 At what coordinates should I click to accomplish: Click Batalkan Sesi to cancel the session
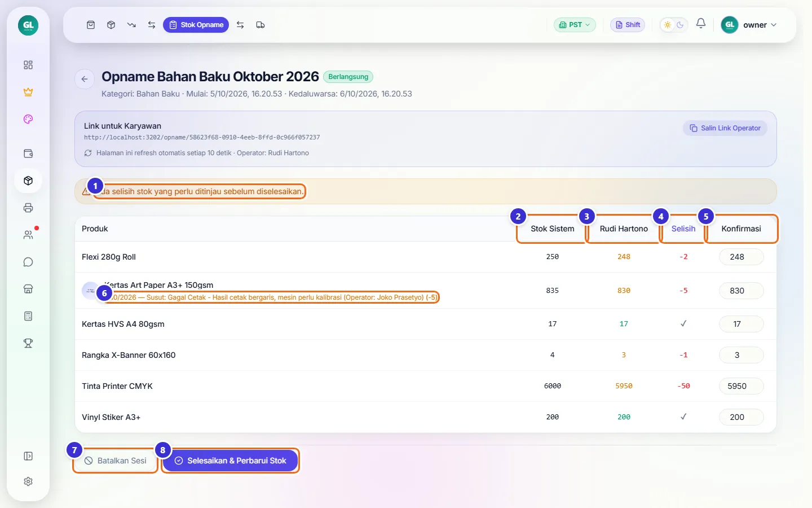[116, 461]
